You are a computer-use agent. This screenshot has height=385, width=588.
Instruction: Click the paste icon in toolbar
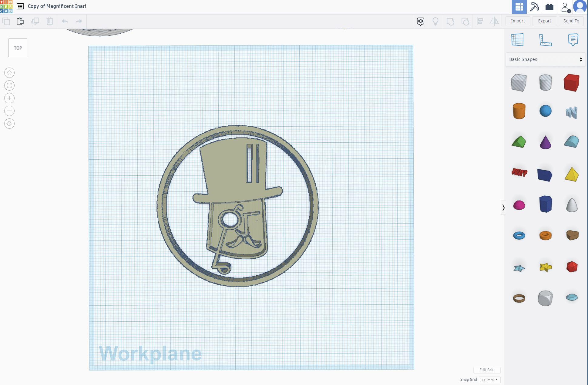click(20, 21)
